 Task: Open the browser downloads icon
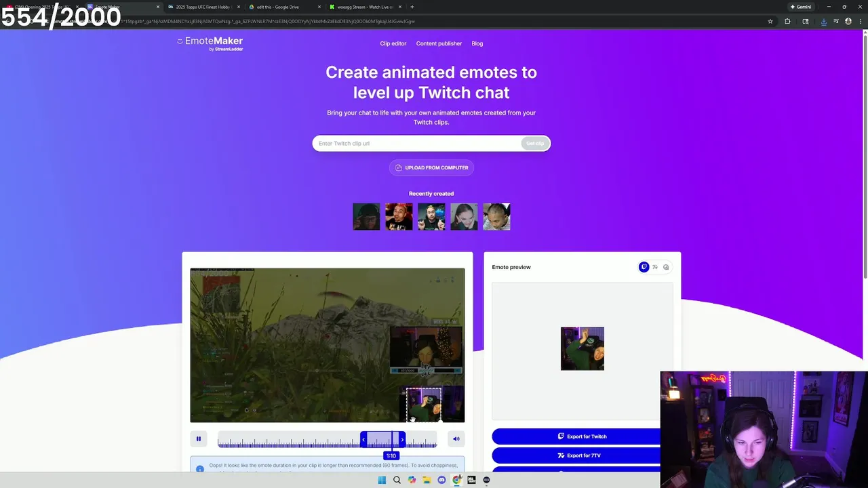pyautogui.click(x=824, y=21)
